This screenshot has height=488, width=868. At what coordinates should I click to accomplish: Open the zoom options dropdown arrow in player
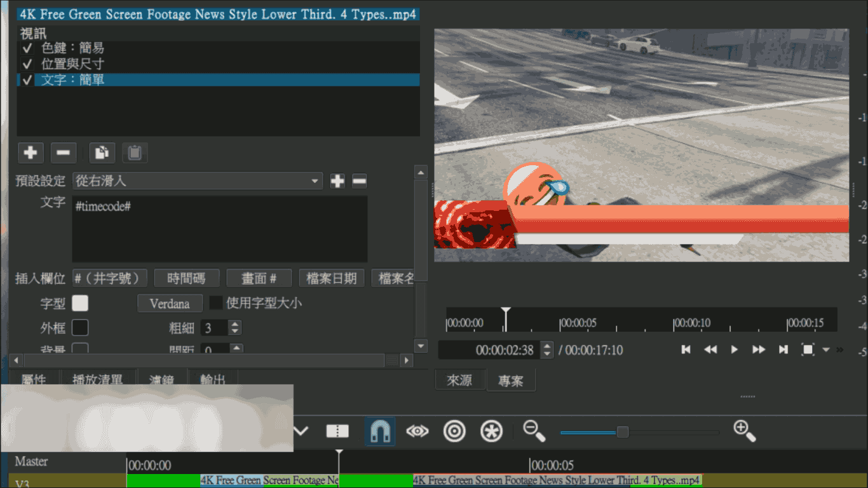(825, 349)
